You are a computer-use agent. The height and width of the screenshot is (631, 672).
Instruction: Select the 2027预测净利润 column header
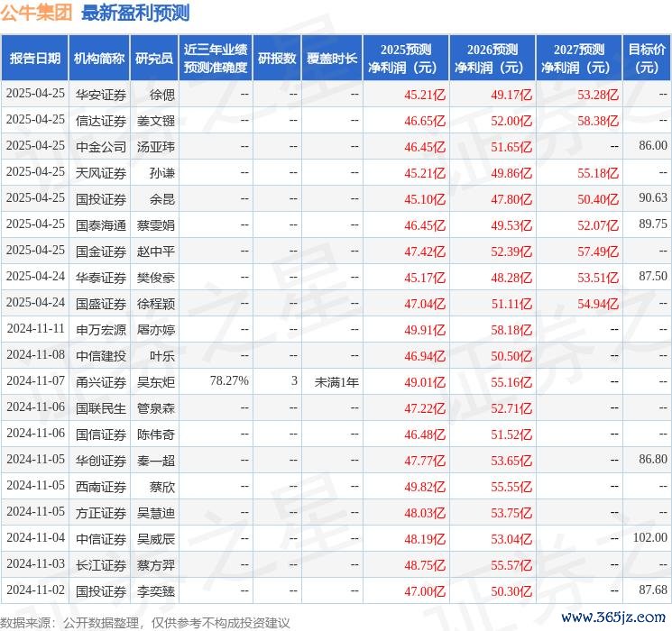point(579,59)
